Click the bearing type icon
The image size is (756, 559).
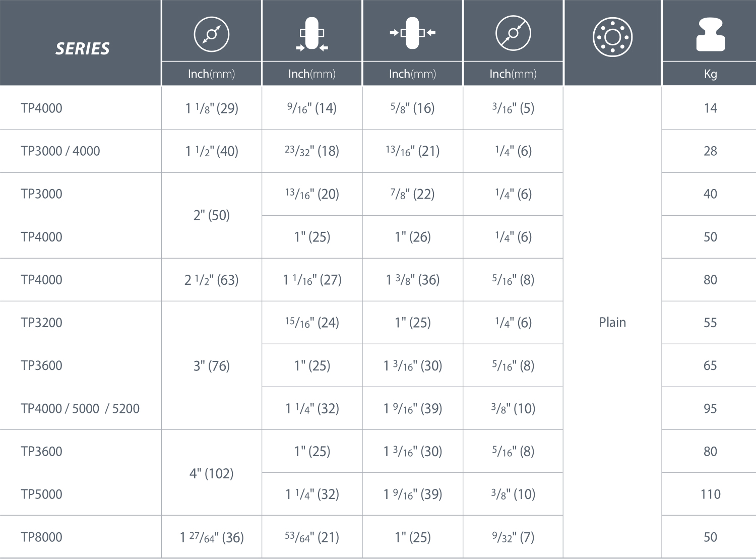[612, 37]
